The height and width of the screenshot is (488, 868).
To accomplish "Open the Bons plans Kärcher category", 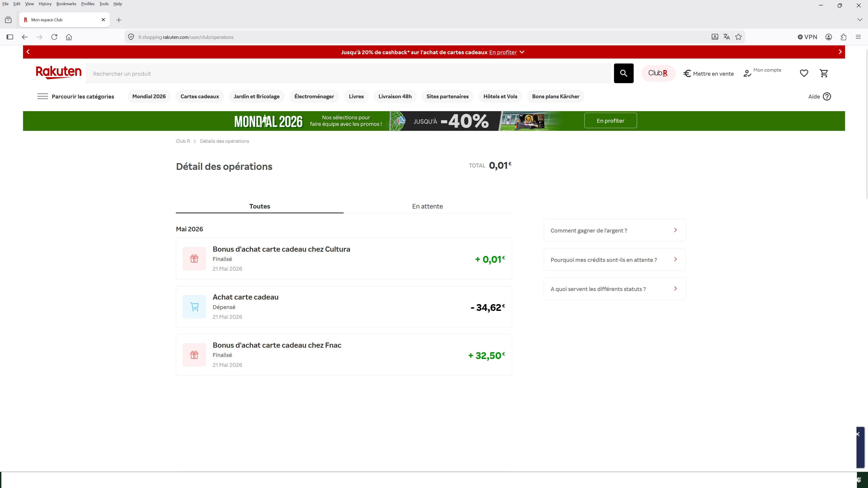I will coord(556,96).
